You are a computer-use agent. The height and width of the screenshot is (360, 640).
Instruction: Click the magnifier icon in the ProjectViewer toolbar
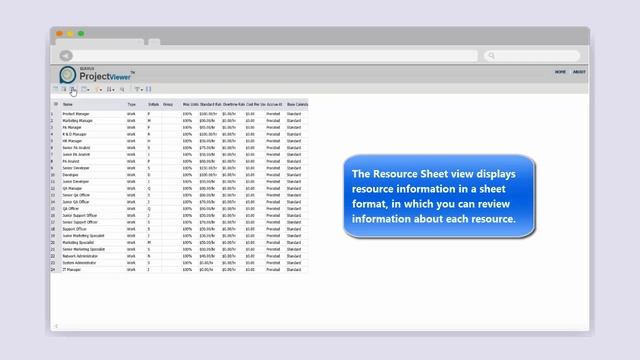coord(122,89)
